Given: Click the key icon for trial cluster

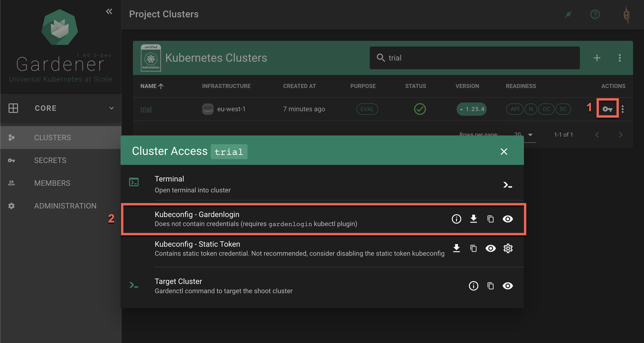Looking at the screenshot, I should coord(607,109).
